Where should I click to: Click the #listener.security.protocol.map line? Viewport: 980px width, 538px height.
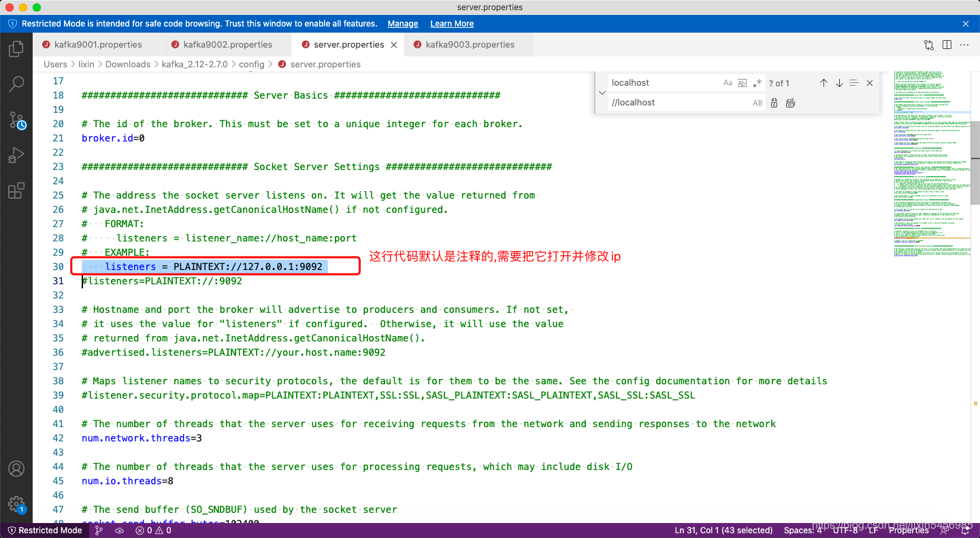389,395
